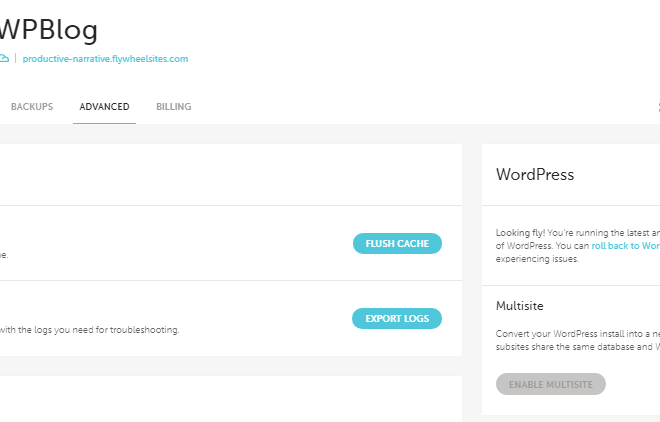The image size is (660, 422).
Task: Click the Export Logs button
Action: click(x=397, y=318)
